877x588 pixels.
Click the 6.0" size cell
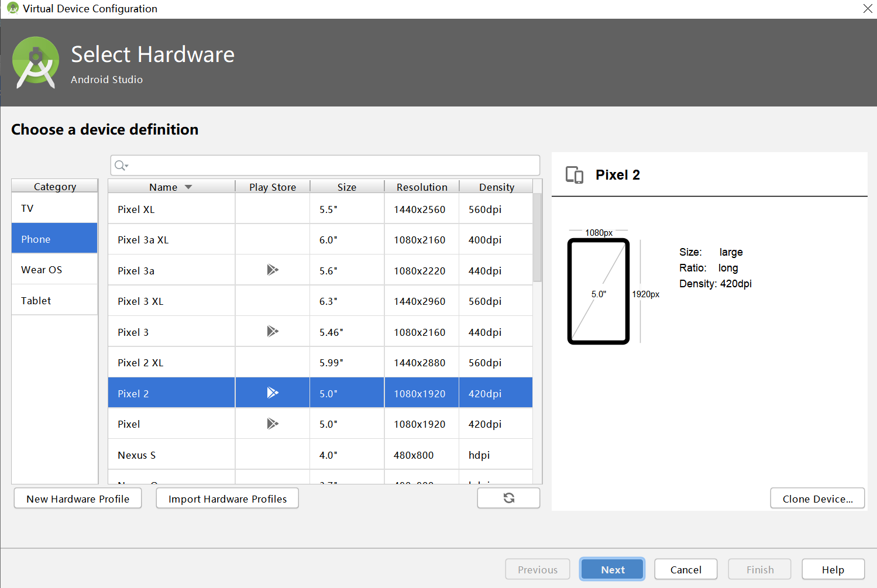tap(347, 239)
